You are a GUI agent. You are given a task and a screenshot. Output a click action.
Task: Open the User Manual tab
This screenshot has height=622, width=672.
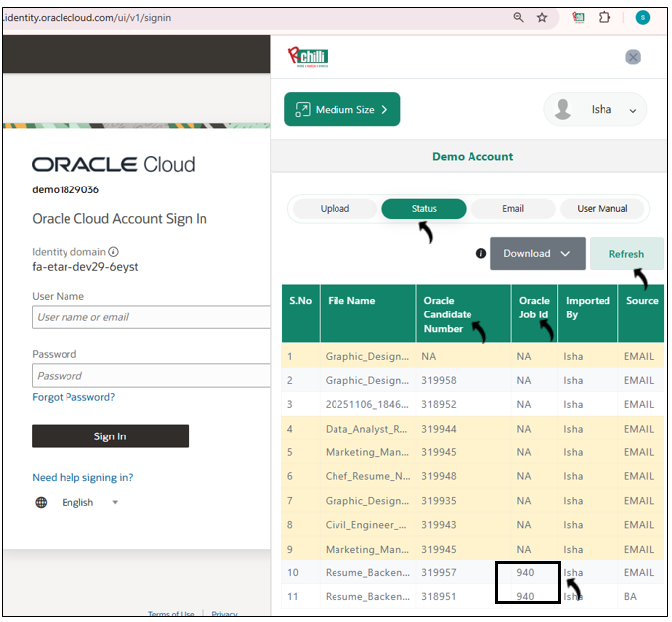coord(602,209)
